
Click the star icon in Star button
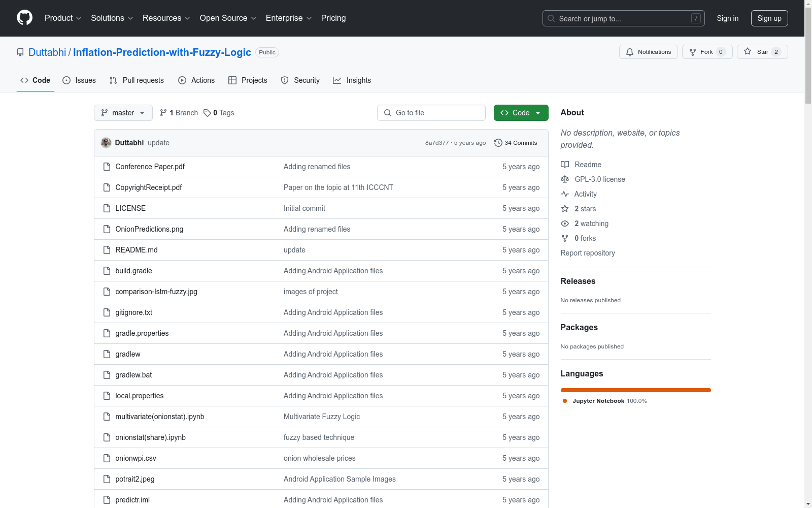[748, 51]
